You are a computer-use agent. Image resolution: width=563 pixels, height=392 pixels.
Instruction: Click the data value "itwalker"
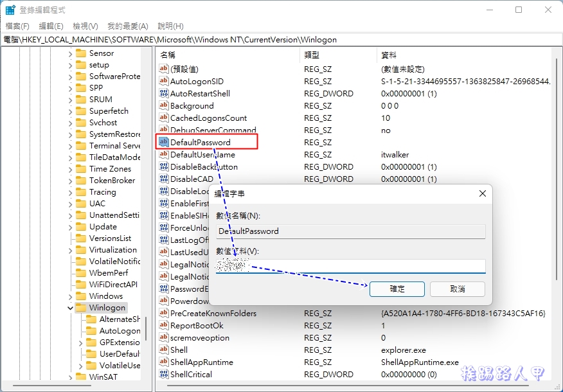(395, 155)
